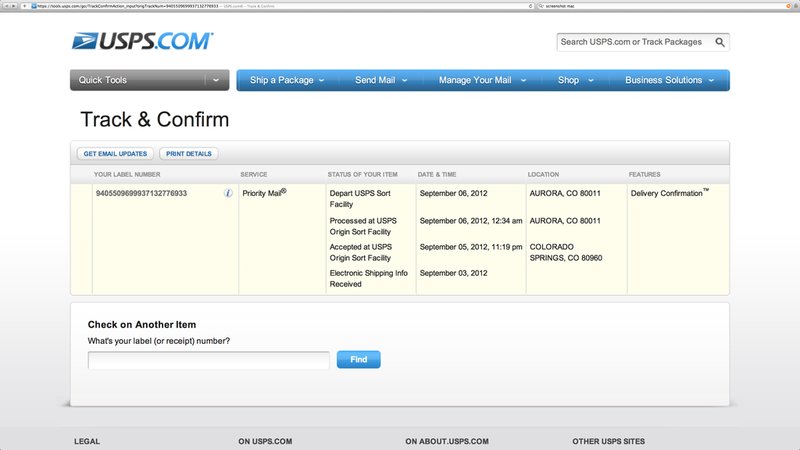Viewport: 800px width, 450px height.
Task: Click the Track & Confirm page heading
Action: pos(155,119)
